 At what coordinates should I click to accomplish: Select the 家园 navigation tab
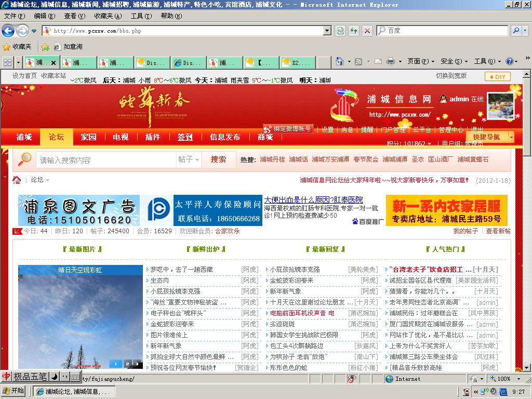click(88, 137)
